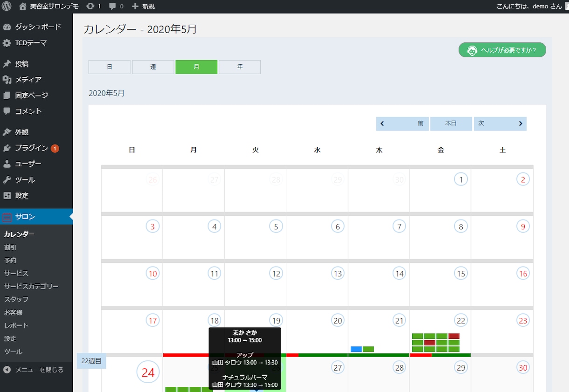Image resolution: width=569 pixels, height=392 pixels.
Task: Select the サロン menu item
Action: click(36, 217)
